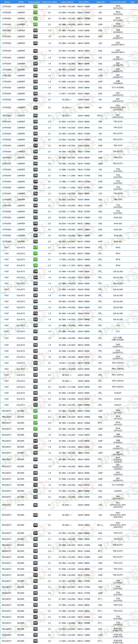Click body cell '244, Z_' in Peugeot row
The width and height of the screenshot is (138, 644).
point(100,525)
